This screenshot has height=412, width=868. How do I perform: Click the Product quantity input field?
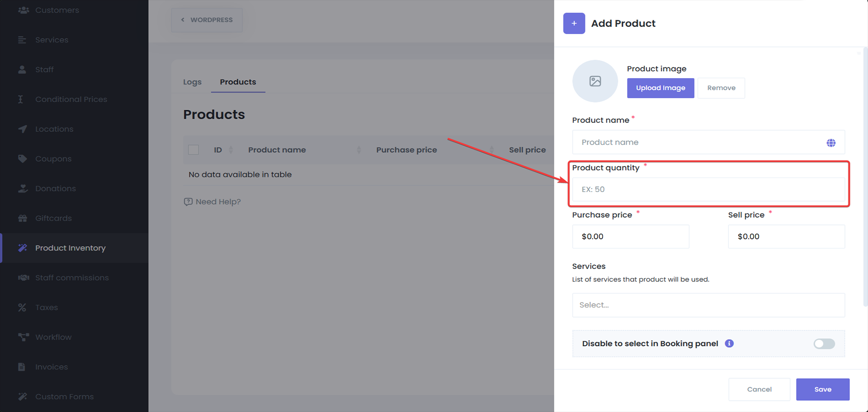click(708, 189)
